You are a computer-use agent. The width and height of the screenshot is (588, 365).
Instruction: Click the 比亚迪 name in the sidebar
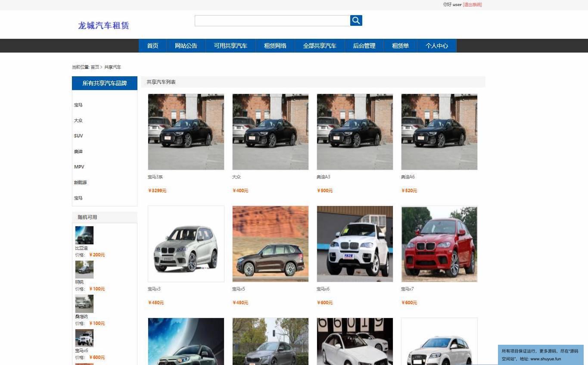(81, 248)
